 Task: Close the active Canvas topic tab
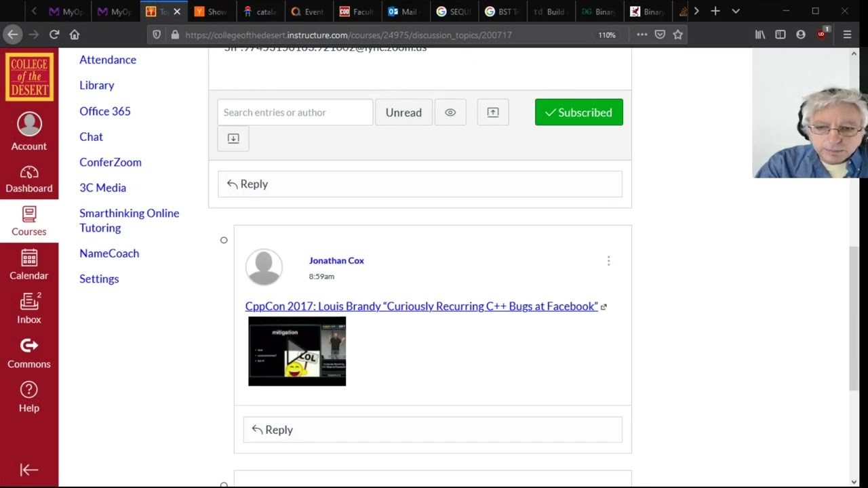coord(177,12)
